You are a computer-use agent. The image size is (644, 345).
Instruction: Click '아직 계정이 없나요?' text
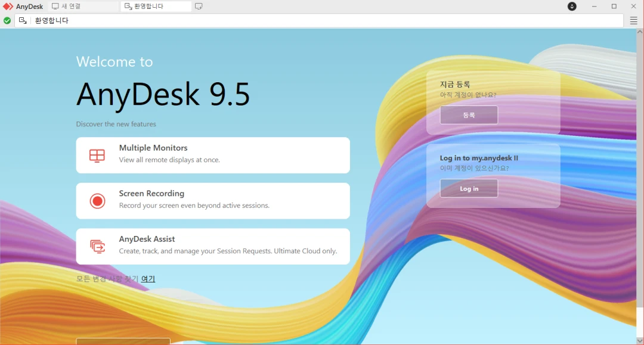[468, 95]
